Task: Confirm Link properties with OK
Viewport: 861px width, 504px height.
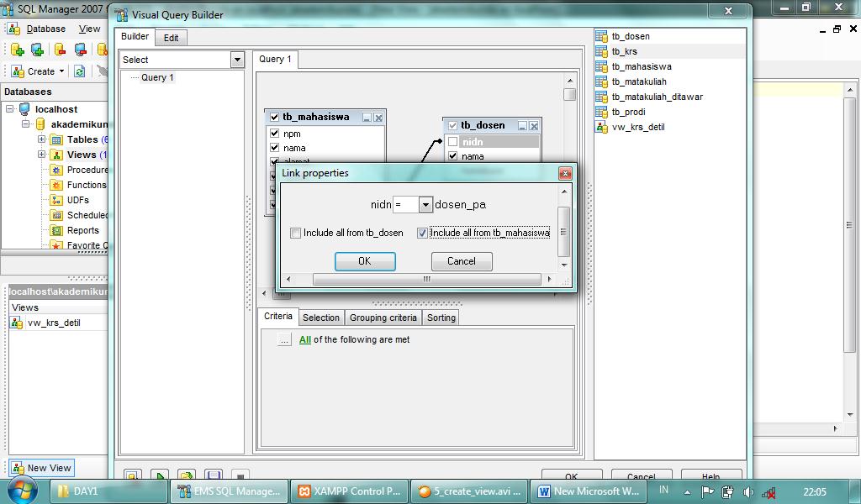Action: [x=365, y=261]
